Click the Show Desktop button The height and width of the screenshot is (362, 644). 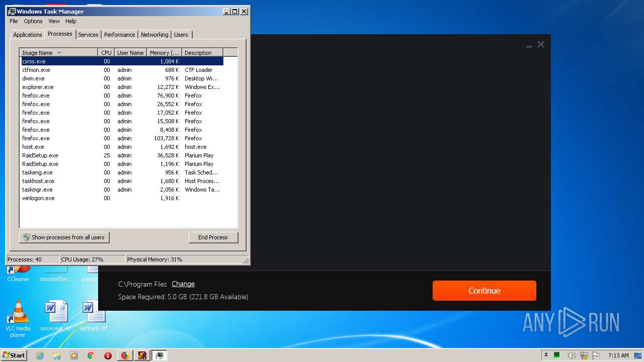pos(638,355)
